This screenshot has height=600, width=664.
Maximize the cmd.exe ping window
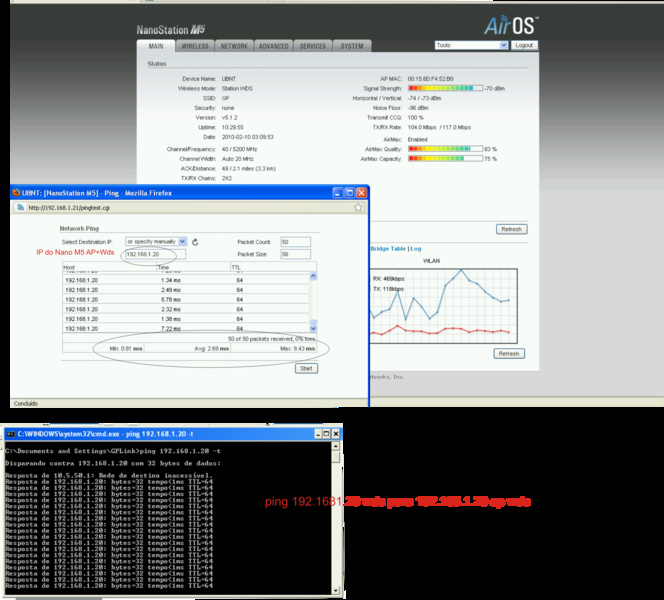326,434
